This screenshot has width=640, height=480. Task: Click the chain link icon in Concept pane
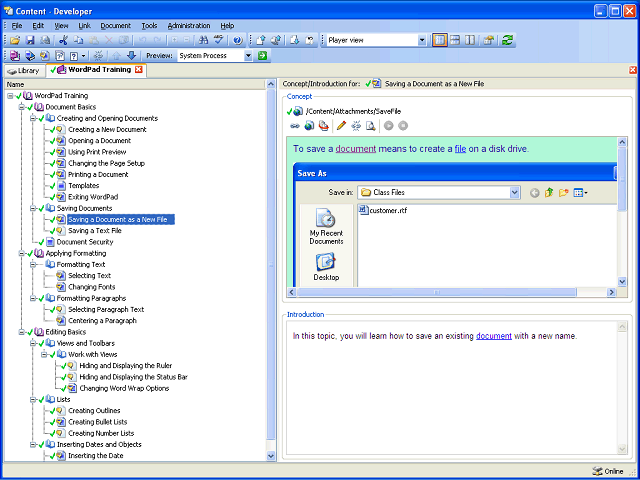295,126
